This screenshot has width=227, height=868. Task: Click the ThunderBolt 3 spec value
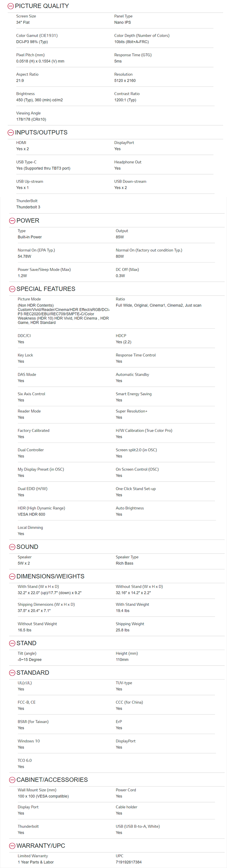click(x=28, y=207)
